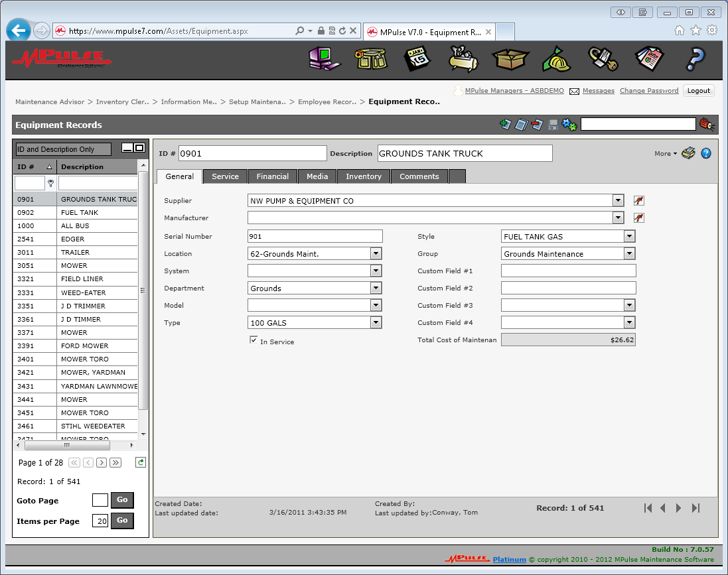
Task: Open configuration via the gears icon
Action: 568,124
